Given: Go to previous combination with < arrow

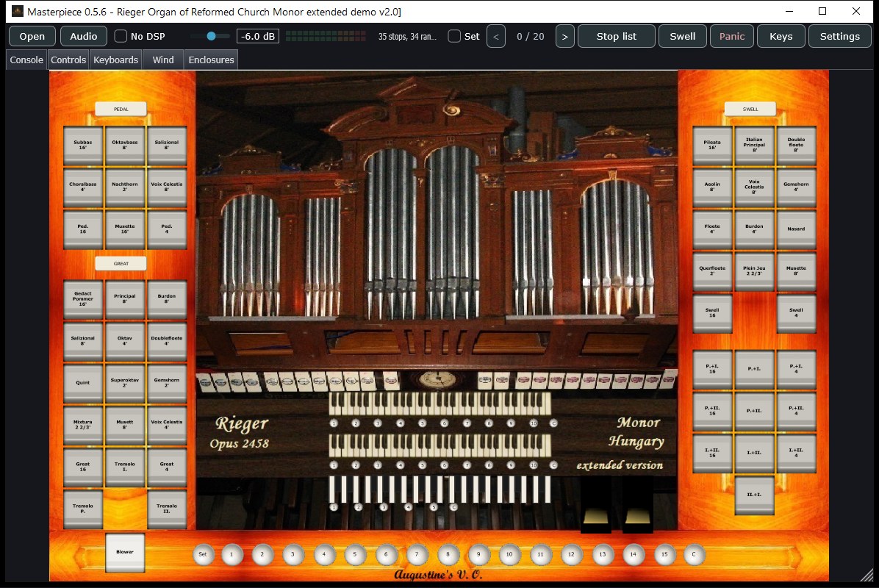Looking at the screenshot, I should pos(496,37).
